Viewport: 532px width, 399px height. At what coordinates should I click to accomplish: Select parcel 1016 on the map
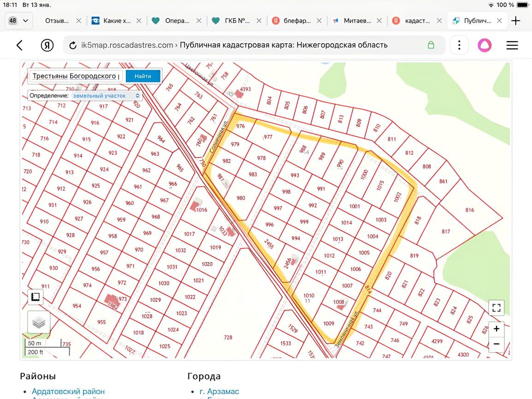click(201, 210)
